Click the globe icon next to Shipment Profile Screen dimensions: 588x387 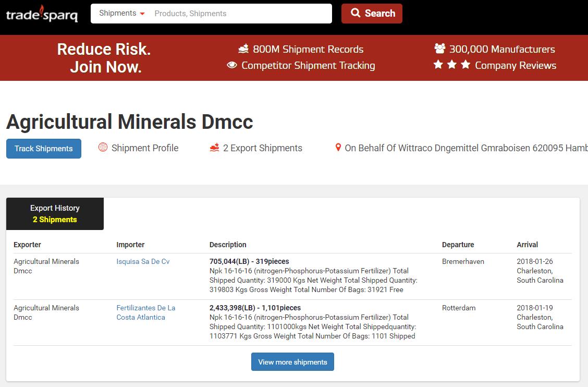(x=103, y=148)
